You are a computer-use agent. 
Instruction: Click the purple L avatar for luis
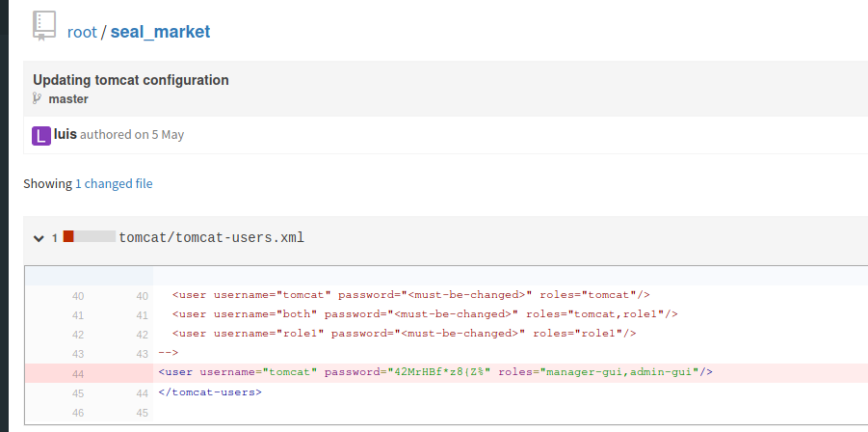41,135
